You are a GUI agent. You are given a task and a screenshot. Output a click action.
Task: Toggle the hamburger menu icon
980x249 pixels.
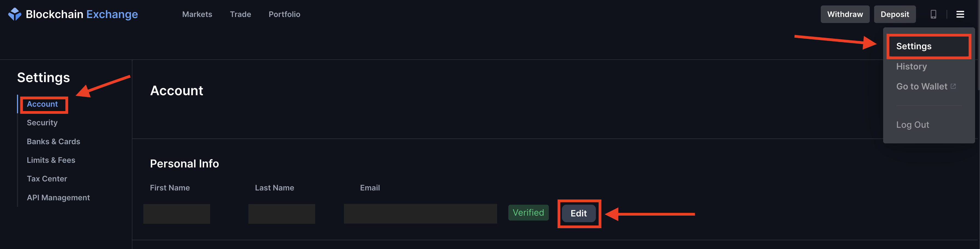click(960, 14)
